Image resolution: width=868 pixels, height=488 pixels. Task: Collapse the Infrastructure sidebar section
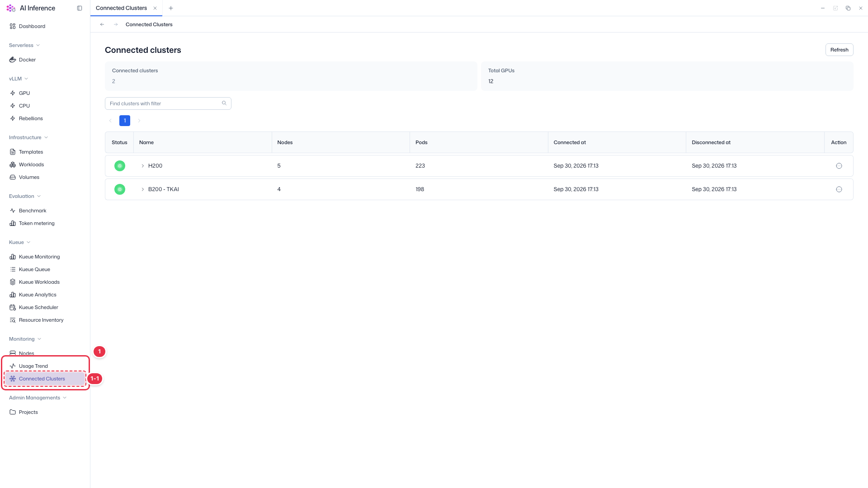[x=28, y=137]
